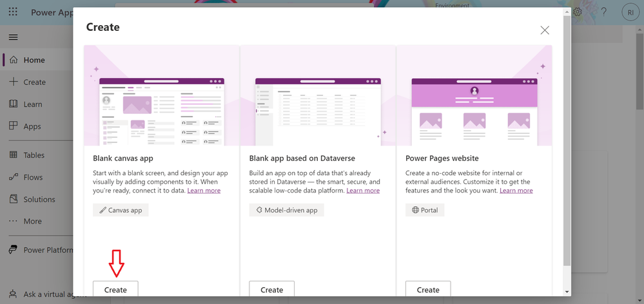
Task: Click Create under Blank canvas app
Action: coord(115,290)
